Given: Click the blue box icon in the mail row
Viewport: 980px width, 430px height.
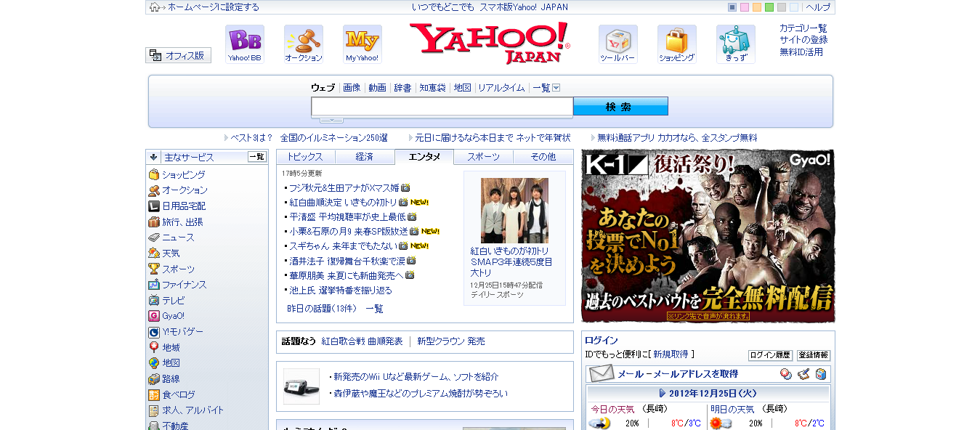Looking at the screenshot, I should point(821,374).
